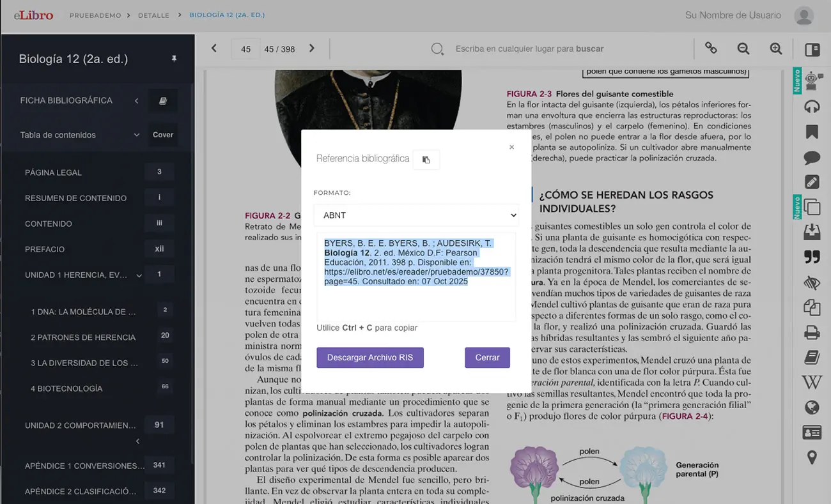
Task: Click the Wikipedia lookup icon
Action: pyautogui.click(x=812, y=382)
